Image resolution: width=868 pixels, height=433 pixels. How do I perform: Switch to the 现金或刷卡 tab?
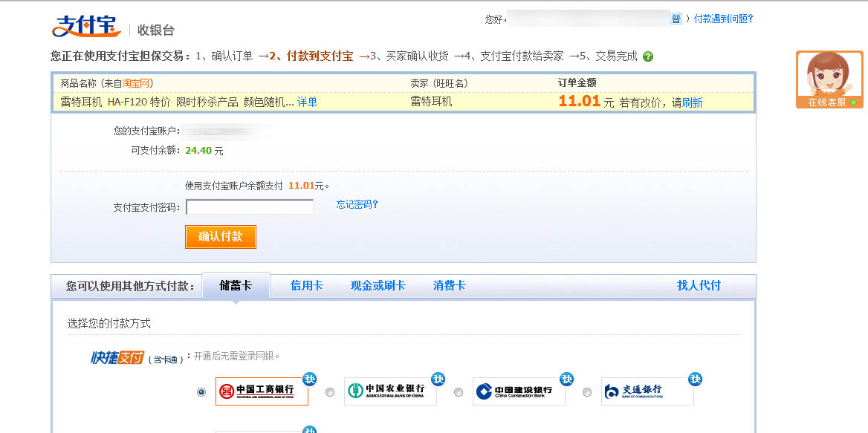tap(378, 286)
